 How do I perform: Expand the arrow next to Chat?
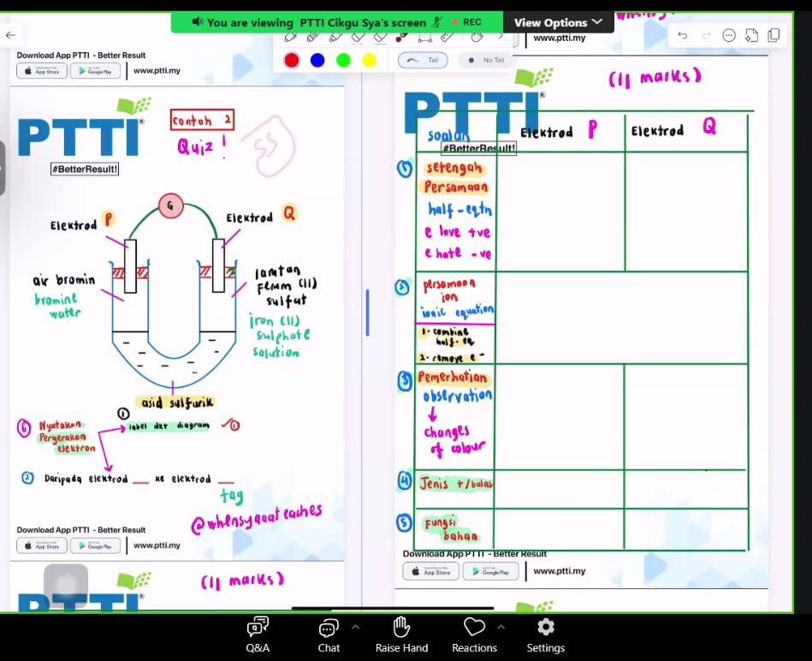click(356, 627)
